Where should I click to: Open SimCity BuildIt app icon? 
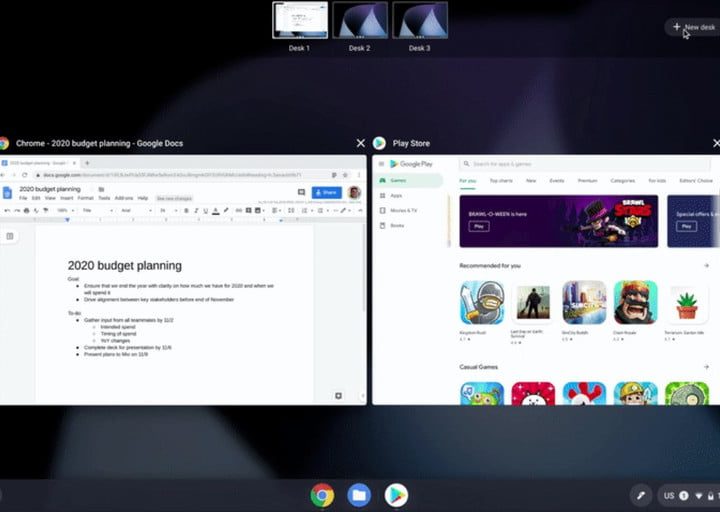585,303
